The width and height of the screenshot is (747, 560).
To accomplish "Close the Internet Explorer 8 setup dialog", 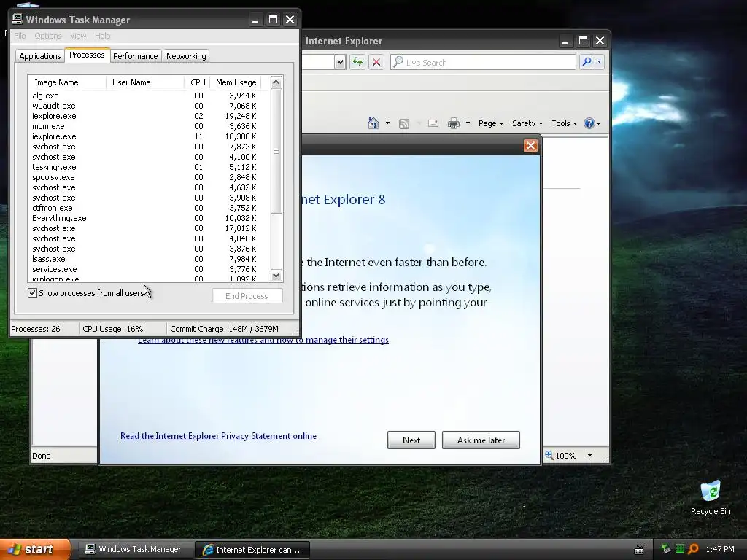I will pyautogui.click(x=530, y=146).
